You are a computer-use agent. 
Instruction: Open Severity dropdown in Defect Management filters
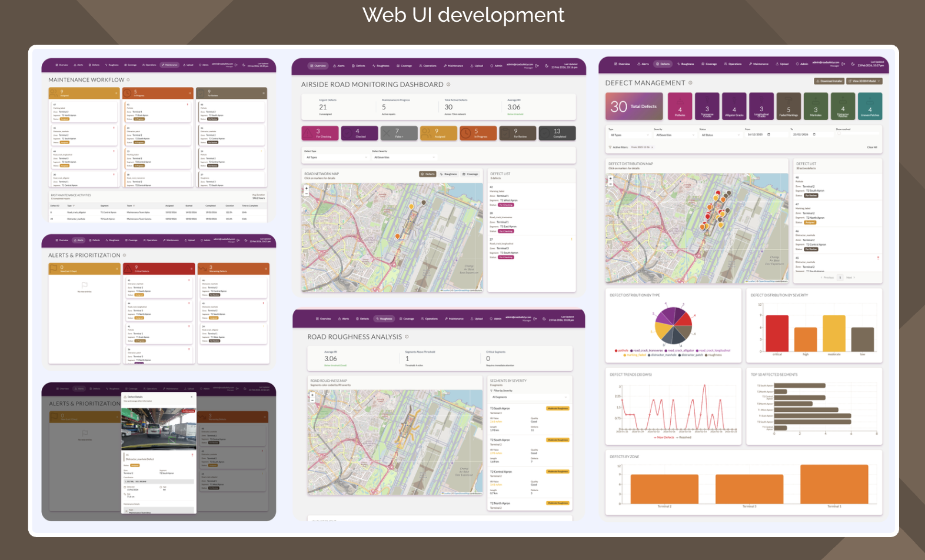pyautogui.click(x=674, y=135)
